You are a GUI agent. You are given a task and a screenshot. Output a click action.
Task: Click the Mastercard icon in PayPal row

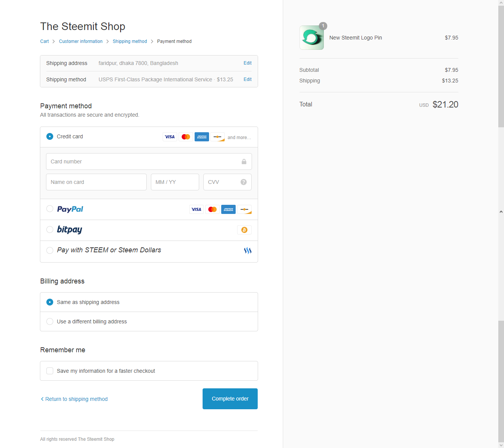point(212,209)
